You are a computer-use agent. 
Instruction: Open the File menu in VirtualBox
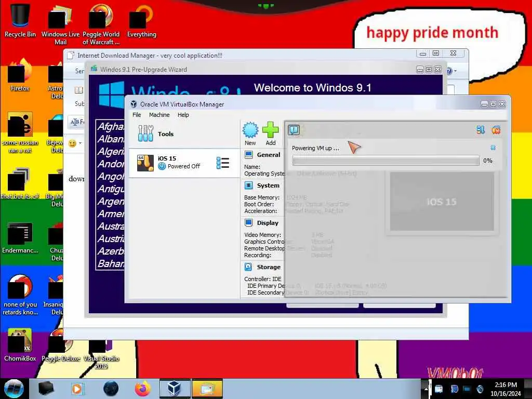(x=137, y=115)
